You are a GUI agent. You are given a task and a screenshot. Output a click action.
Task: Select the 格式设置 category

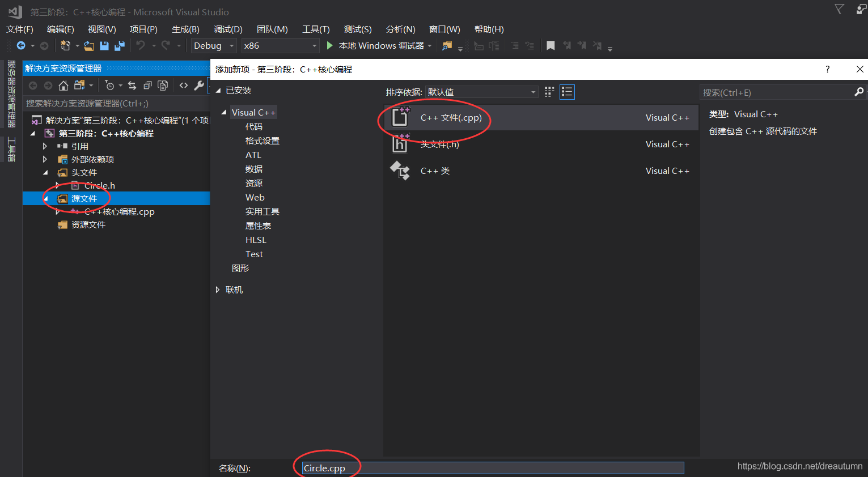click(262, 141)
